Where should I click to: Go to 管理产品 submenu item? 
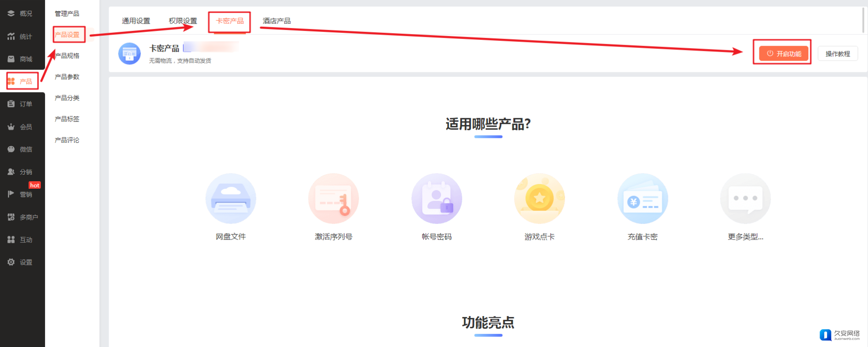(x=67, y=14)
